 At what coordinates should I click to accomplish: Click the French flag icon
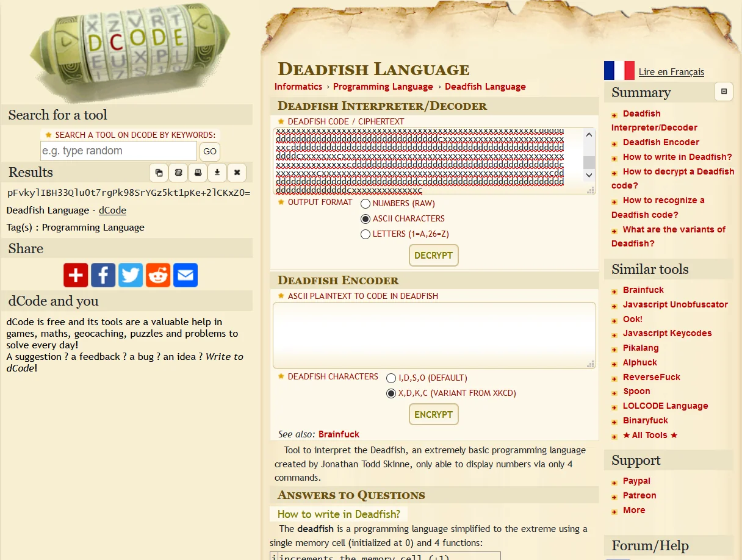click(x=619, y=71)
